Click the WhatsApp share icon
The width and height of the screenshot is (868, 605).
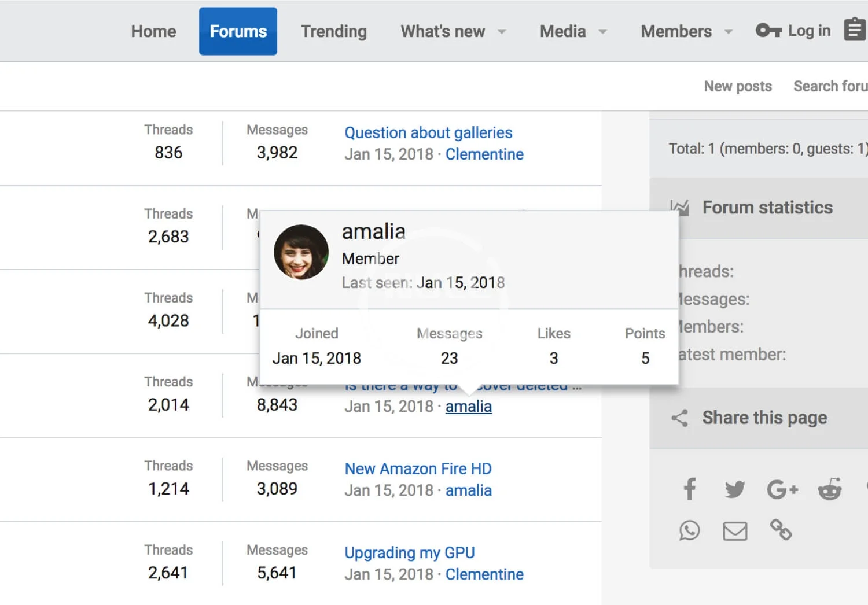pyautogui.click(x=689, y=530)
